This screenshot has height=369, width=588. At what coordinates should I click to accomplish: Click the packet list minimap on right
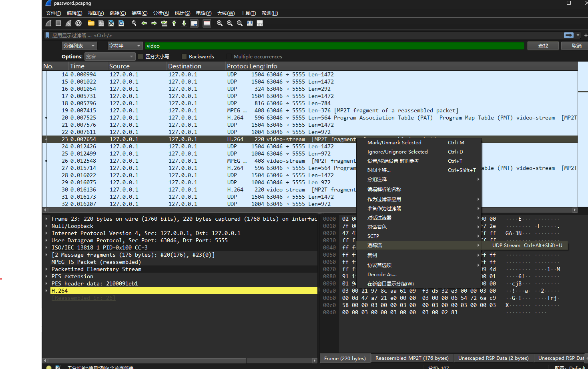(583, 134)
